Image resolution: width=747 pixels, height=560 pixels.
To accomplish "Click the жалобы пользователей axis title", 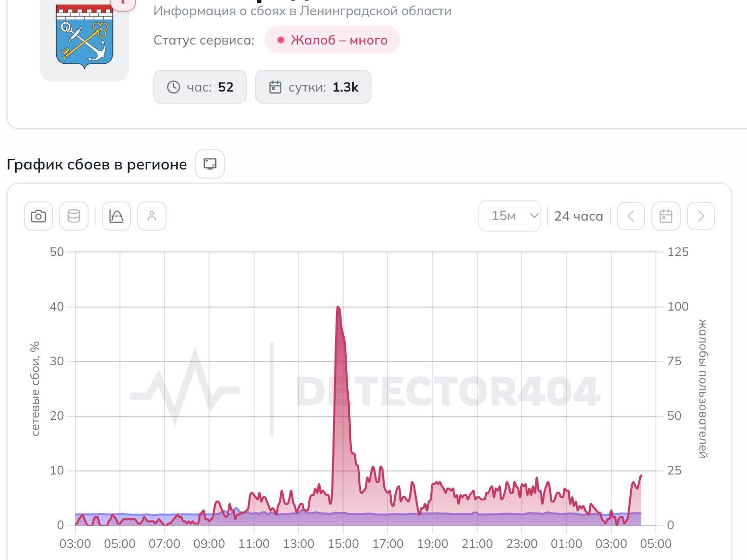I will (x=703, y=389).
